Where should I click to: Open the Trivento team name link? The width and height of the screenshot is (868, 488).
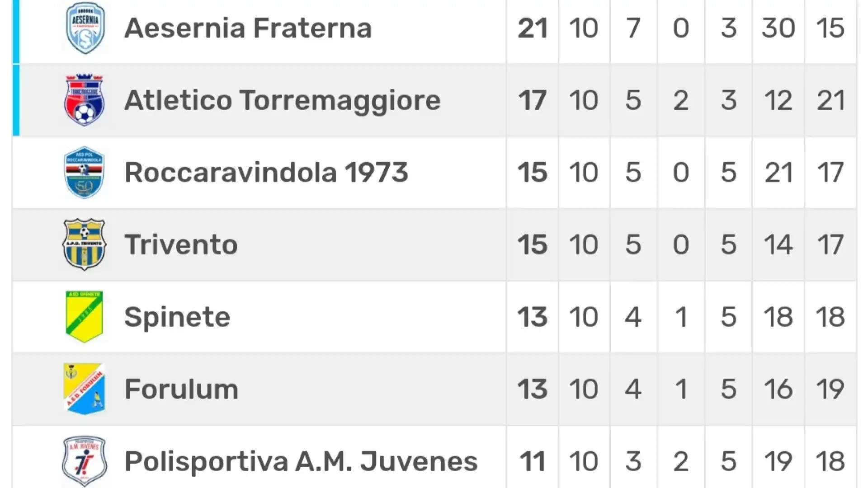pyautogui.click(x=181, y=245)
